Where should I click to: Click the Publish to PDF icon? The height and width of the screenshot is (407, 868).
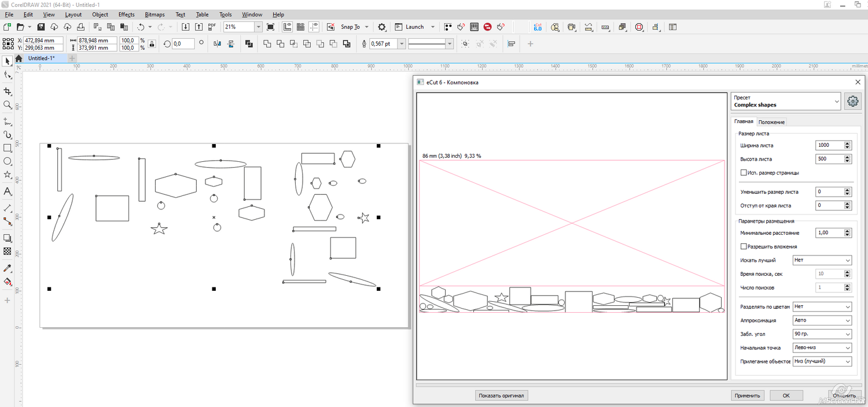pos(212,27)
